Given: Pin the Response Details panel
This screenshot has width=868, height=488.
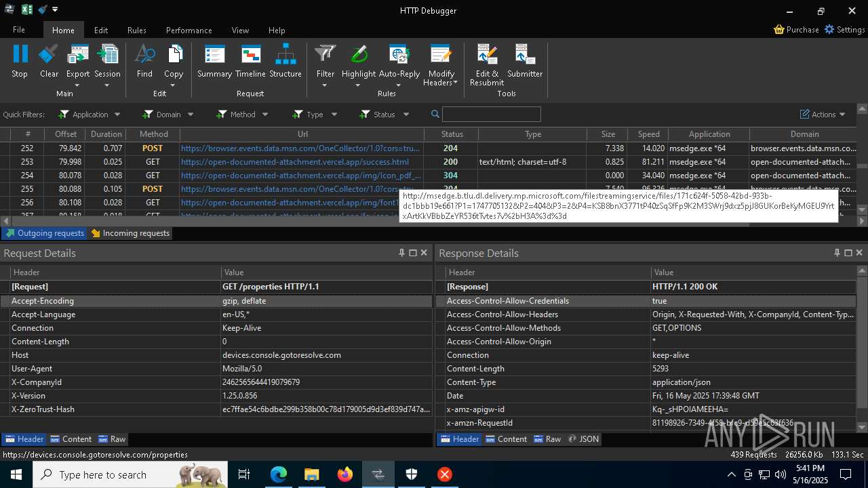Looking at the screenshot, I should pos(837,253).
